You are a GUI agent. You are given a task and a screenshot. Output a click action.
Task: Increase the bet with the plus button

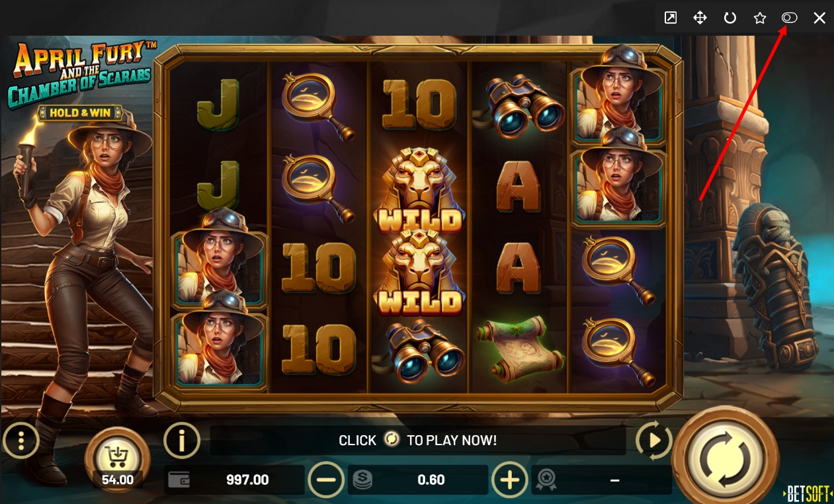point(509,480)
